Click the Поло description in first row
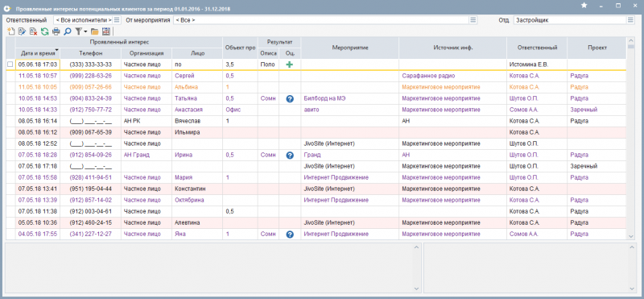Image resolution: width=644 pixels, height=299 pixels. tap(269, 64)
